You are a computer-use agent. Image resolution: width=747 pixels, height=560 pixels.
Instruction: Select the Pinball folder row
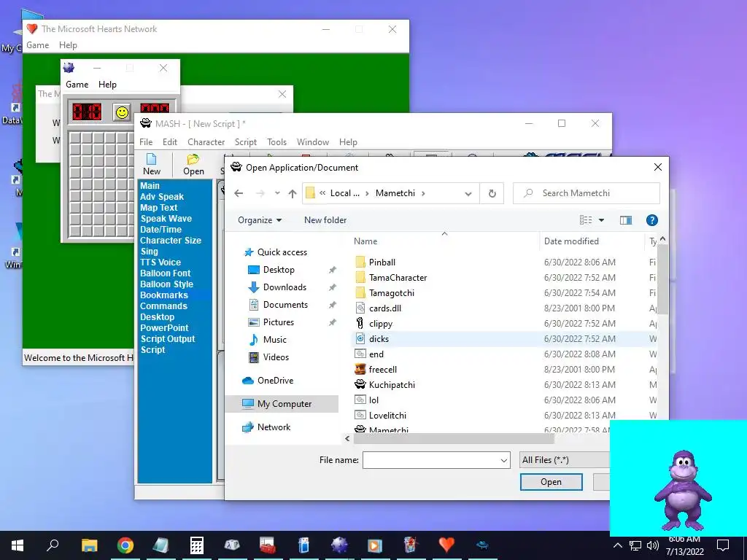(x=504, y=262)
